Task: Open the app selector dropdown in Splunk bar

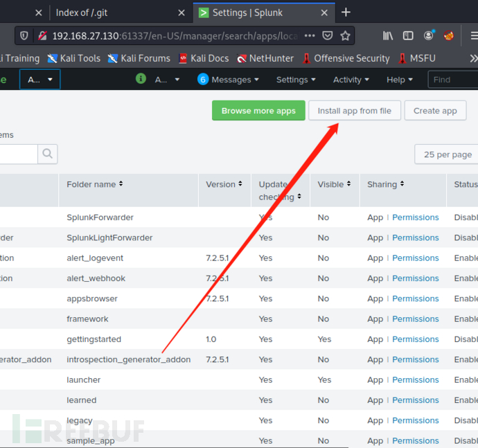Action: click(40, 80)
